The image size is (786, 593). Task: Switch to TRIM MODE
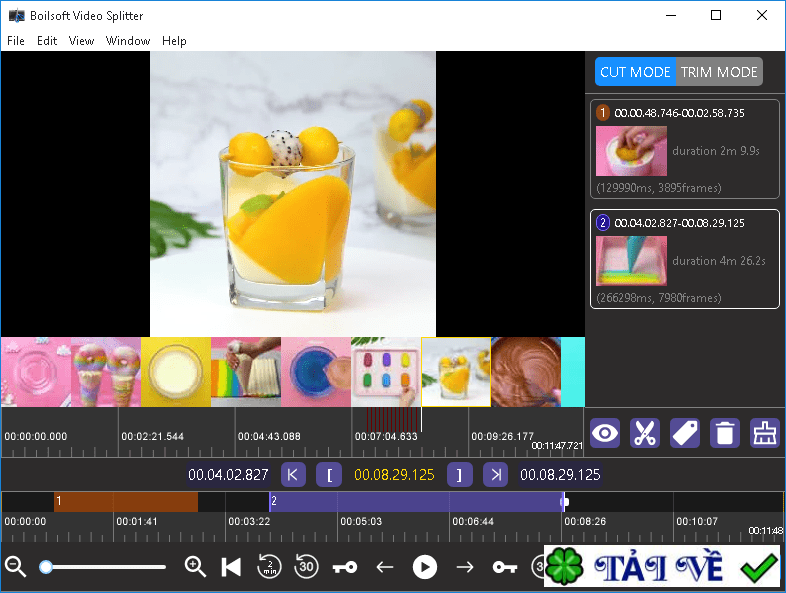pos(719,72)
